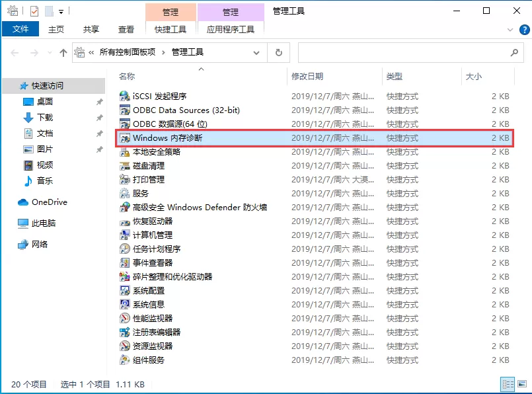Open the 磁盘清理 (Disk Cleanup) shortcut
Image resolution: width=532 pixels, height=394 pixels.
point(152,165)
